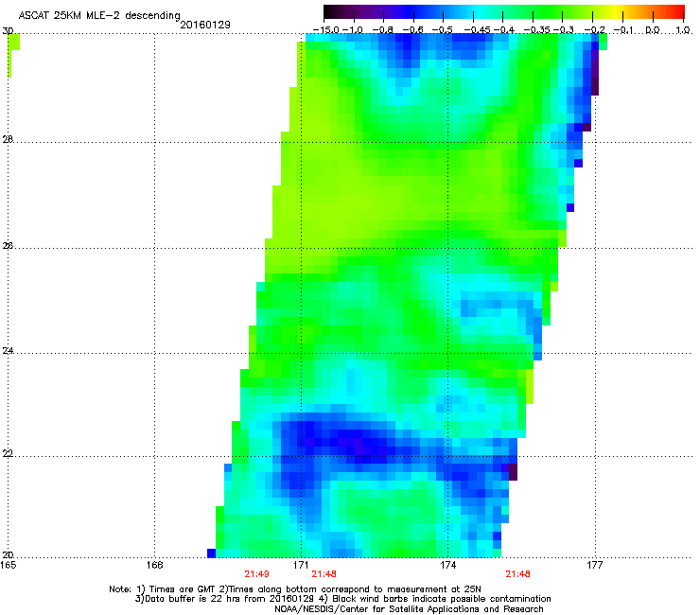
Task: Click the latitude 22 axis label
Action: coord(8,454)
